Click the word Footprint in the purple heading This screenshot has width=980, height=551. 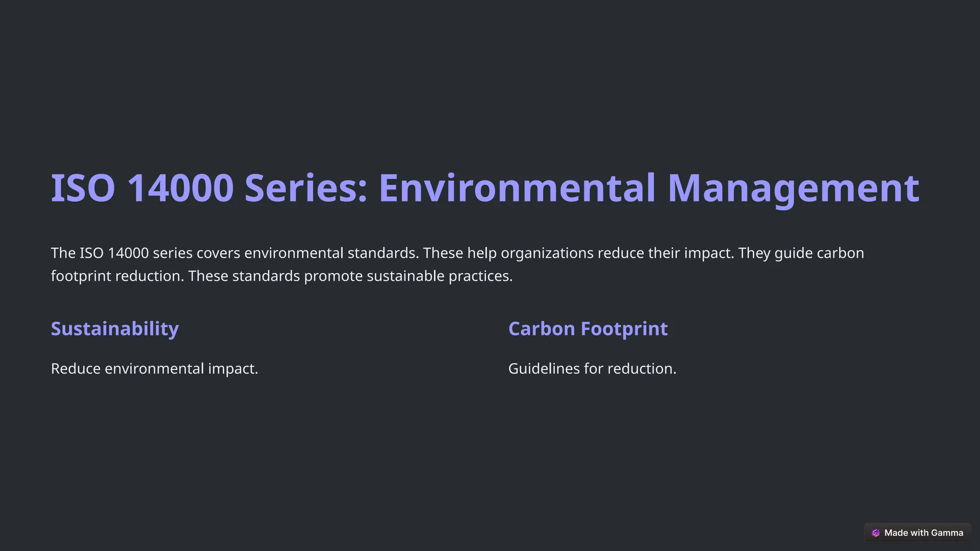coord(624,329)
